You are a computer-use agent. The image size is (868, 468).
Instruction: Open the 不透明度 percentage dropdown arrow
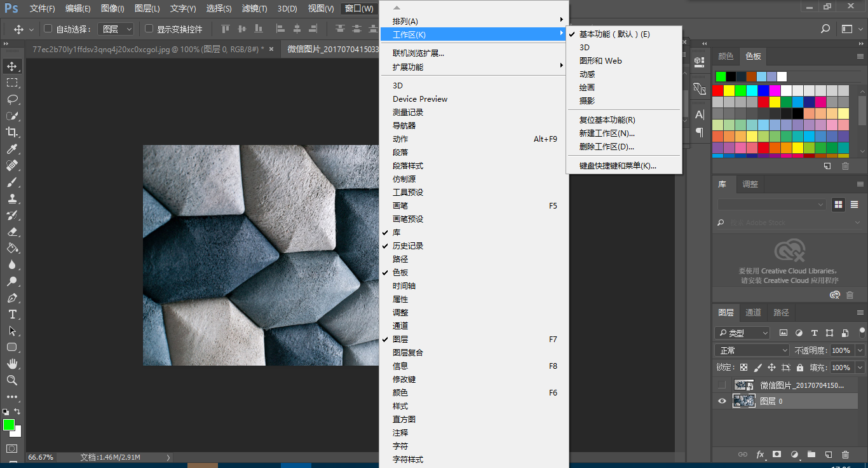tap(860, 350)
